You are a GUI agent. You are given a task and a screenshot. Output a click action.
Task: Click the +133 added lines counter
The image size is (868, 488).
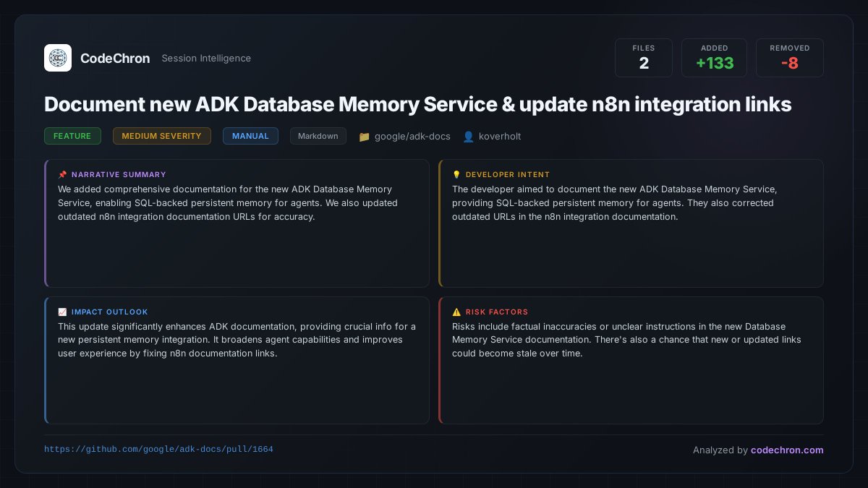(x=714, y=63)
